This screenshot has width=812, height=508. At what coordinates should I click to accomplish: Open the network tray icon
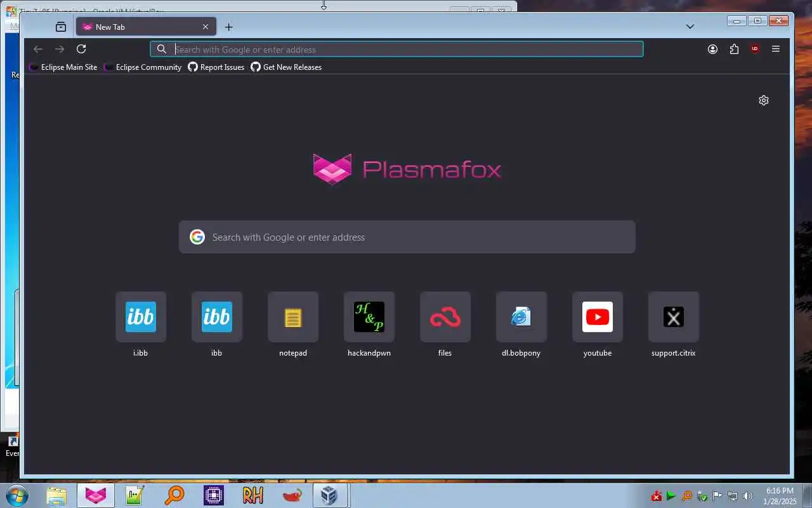(733, 496)
